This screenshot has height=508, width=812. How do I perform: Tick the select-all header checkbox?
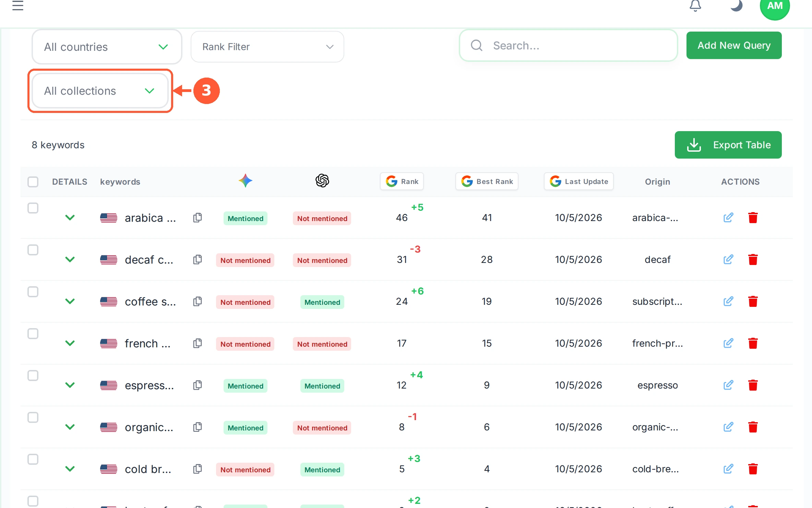coord(33,182)
